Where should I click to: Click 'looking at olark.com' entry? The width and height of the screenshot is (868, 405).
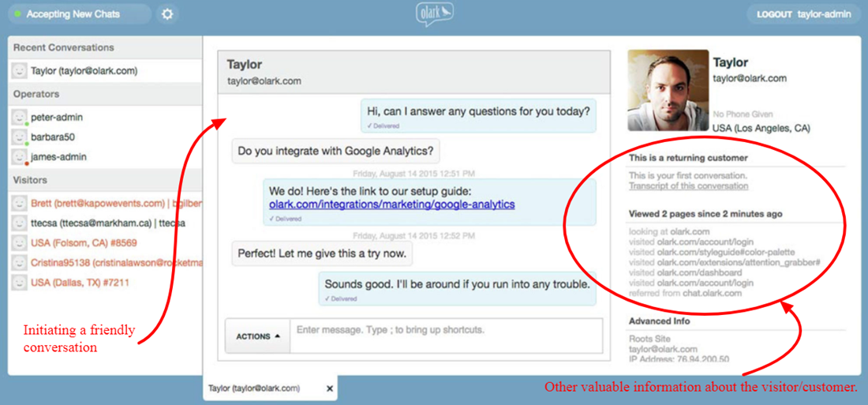pos(669,231)
